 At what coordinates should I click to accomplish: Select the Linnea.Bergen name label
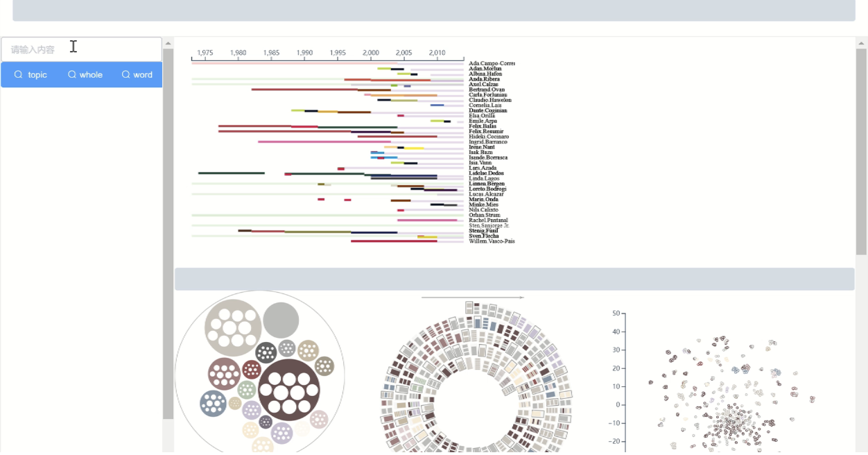click(x=487, y=184)
